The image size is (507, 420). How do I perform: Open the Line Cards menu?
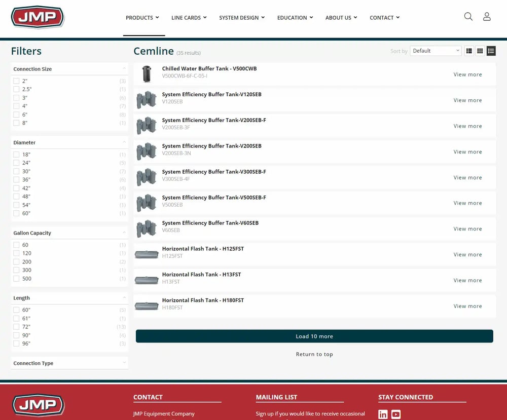coord(189,18)
